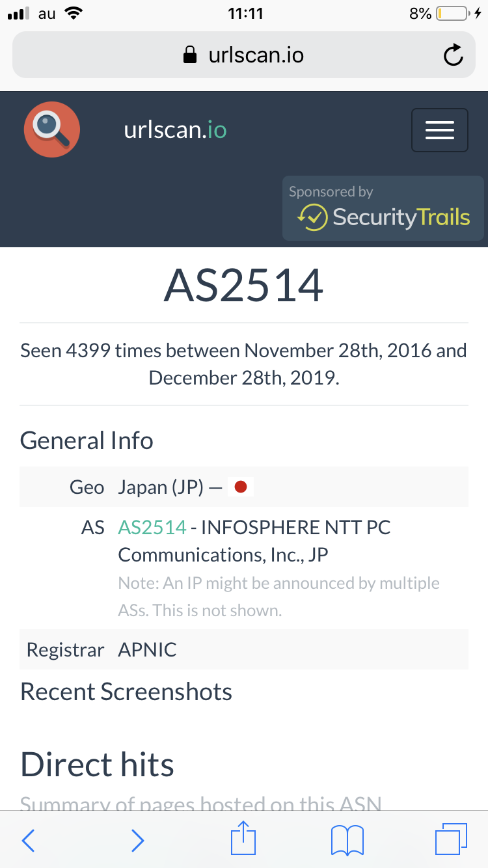Image resolution: width=488 pixels, height=868 pixels.
Task: Tap the padlock icon in the address bar
Action: click(190, 55)
